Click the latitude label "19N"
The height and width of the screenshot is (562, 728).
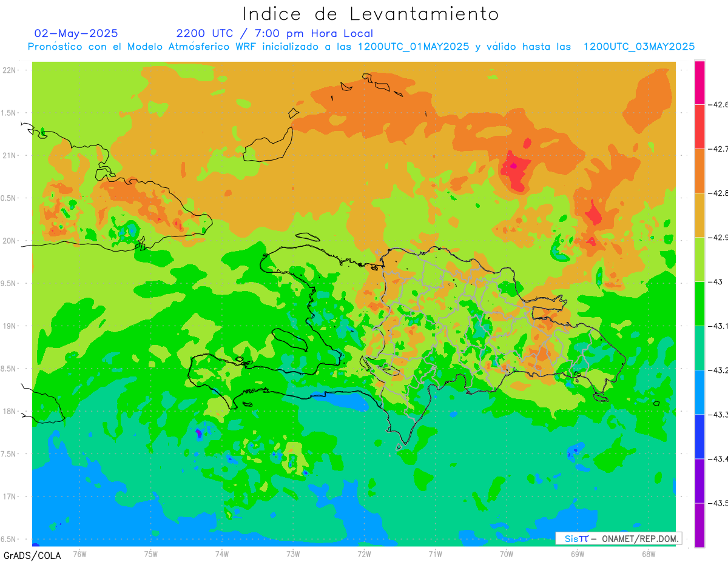pyautogui.click(x=9, y=326)
